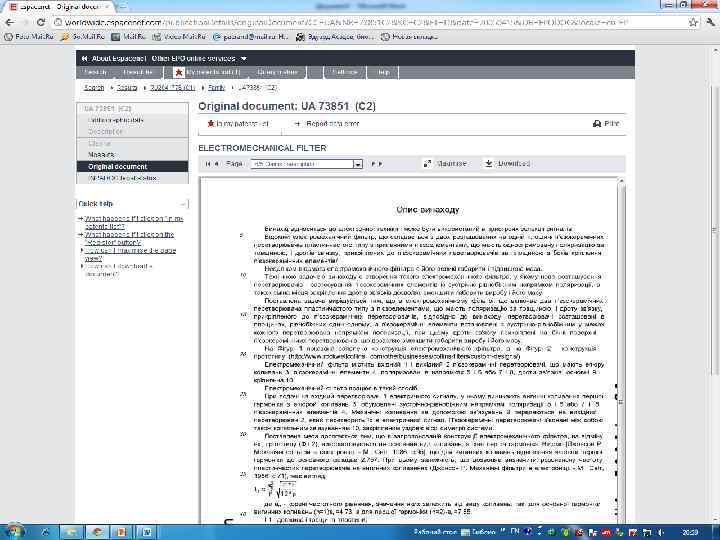Click the Search breadcrumb link

[94, 87]
